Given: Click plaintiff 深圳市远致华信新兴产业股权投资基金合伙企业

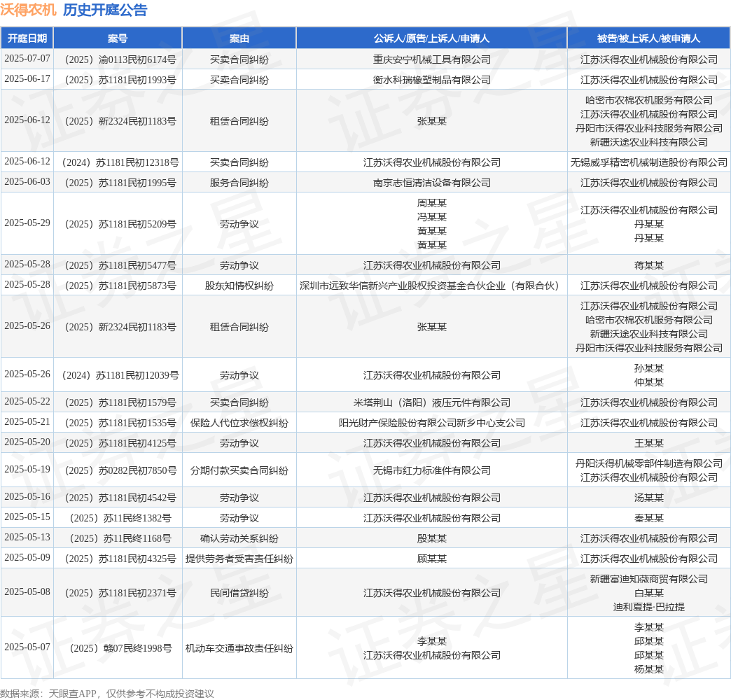Looking at the screenshot, I should tap(432, 286).
